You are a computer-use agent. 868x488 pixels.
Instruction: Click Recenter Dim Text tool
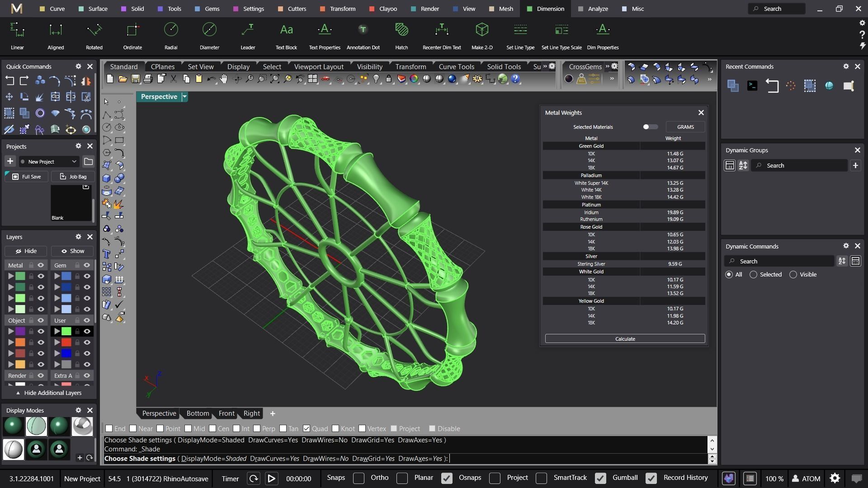click(442, 35)
